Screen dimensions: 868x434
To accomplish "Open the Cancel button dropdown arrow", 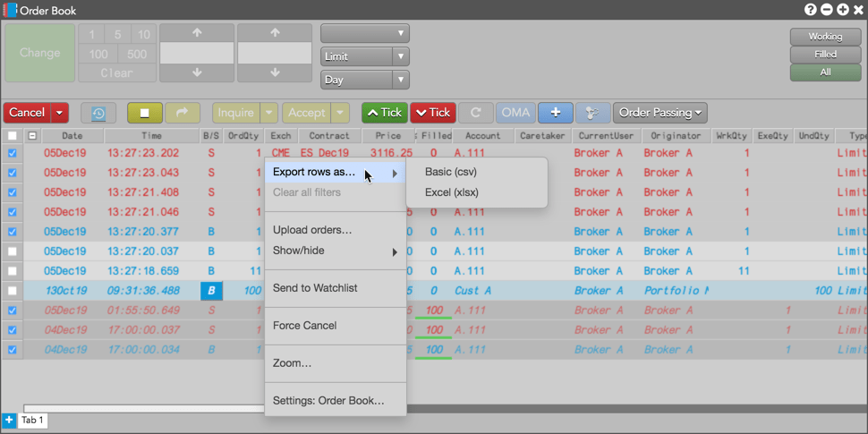I will [59, 113].
